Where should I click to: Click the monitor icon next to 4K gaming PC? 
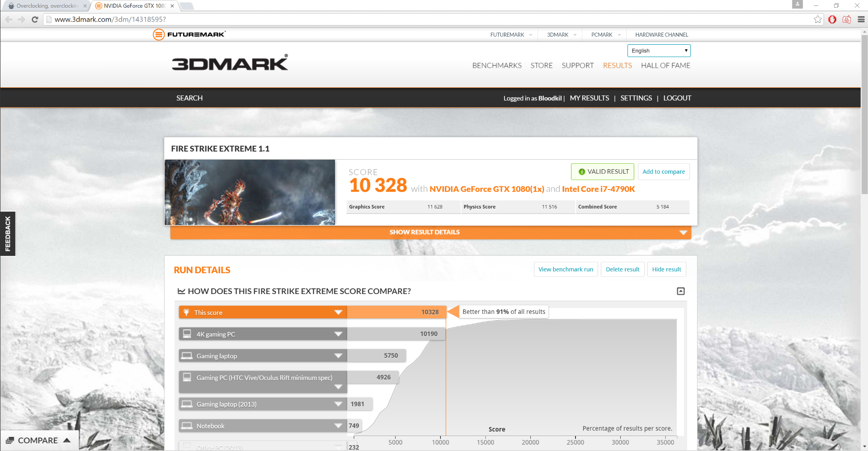click(187, 334)
